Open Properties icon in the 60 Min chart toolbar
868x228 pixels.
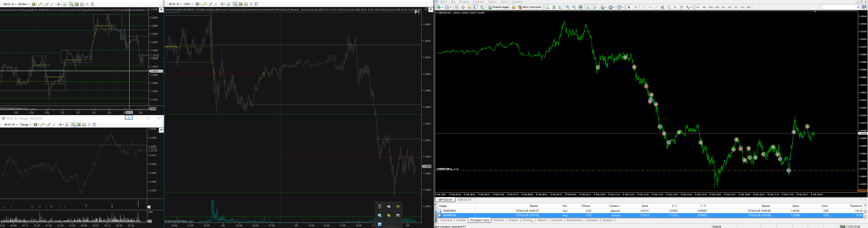click(x=92, y=4)
